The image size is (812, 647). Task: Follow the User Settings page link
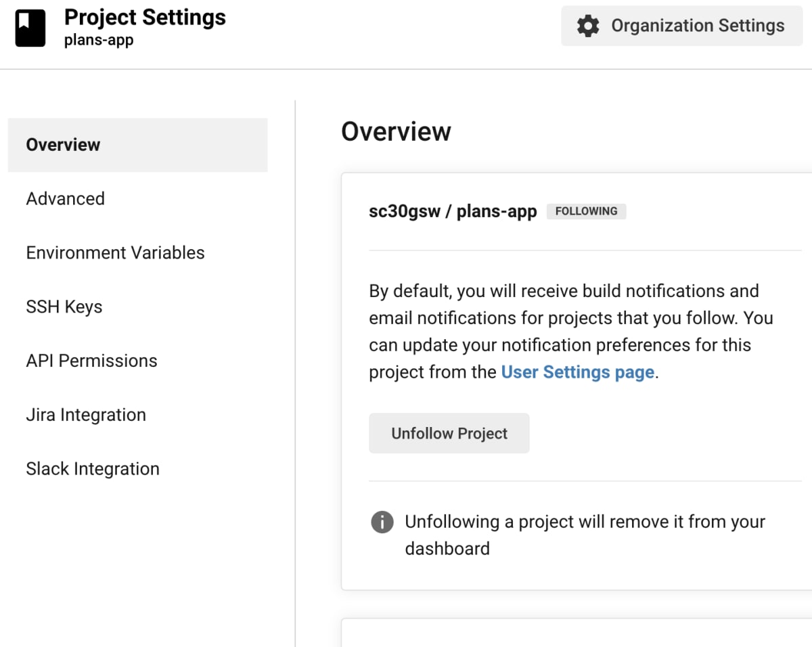[x=577, y=372]
